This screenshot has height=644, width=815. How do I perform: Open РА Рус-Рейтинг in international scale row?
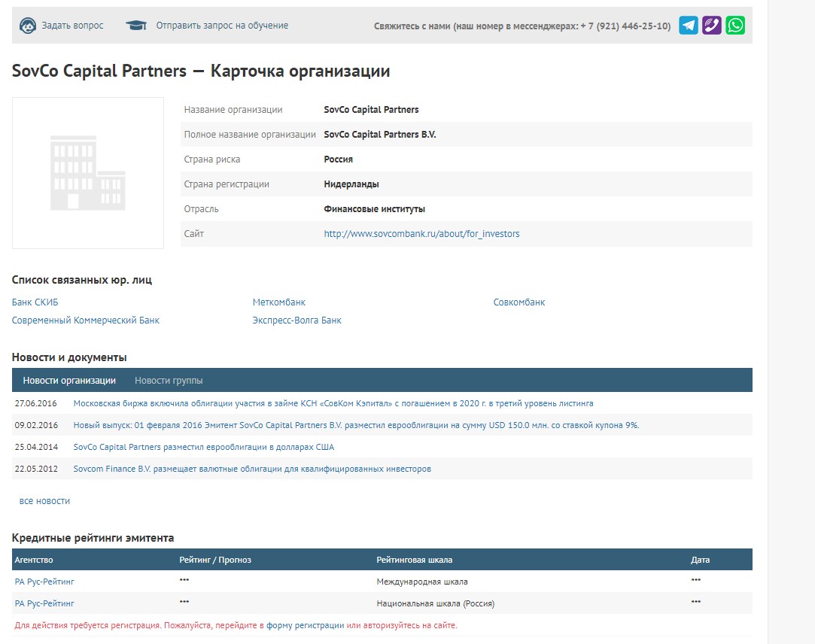[x=44, y=582]
